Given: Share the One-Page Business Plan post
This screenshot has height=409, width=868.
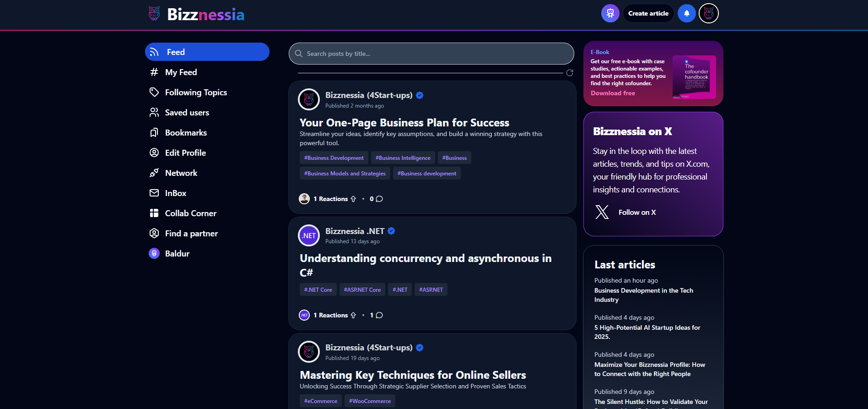Looking at the screenshot, I should (x=353, y=199).
